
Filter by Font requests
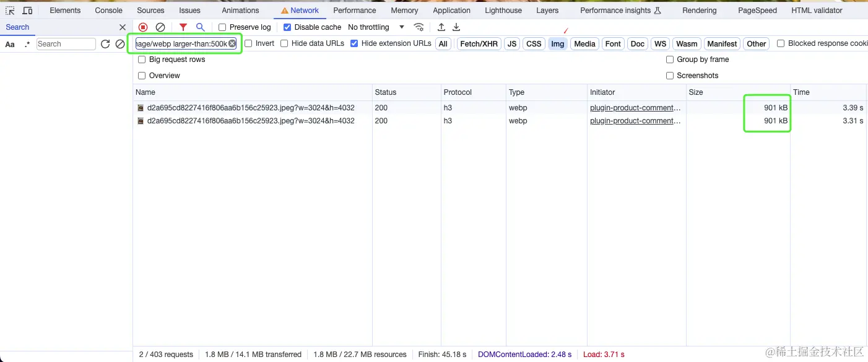[613, 44]
